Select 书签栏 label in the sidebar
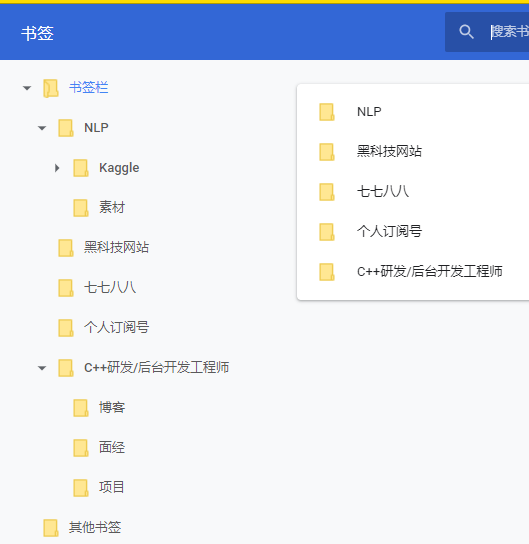 click(88, 87)
